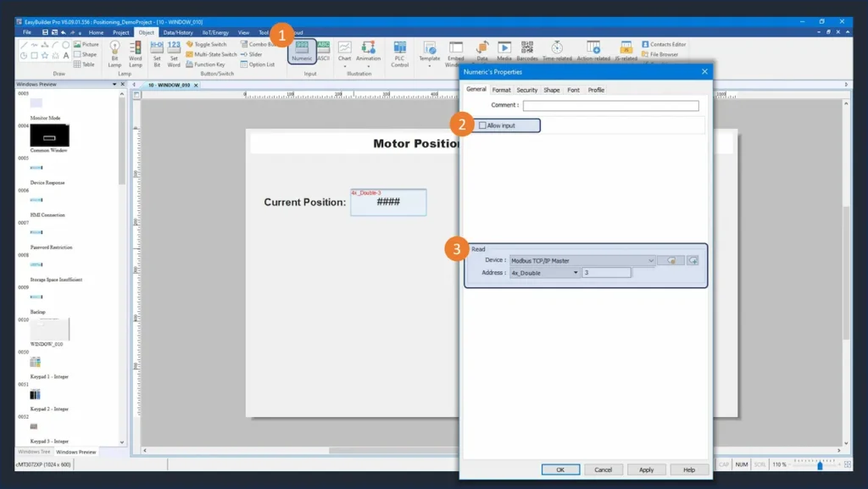This screenshot has height=489, width=868.
Task: Switch to the Format tab
Action: coord(502,90)
